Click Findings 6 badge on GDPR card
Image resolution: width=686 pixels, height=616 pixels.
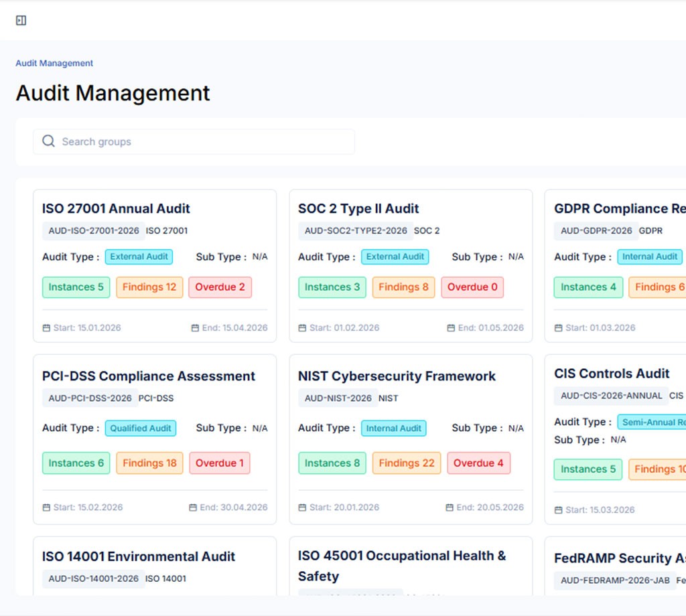coord(657,287)
